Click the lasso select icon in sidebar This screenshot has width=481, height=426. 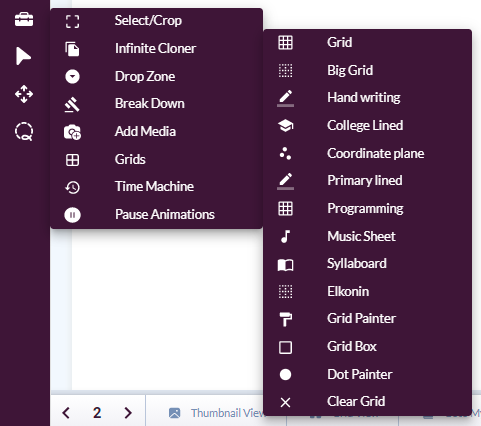click(x=24, y=131)
